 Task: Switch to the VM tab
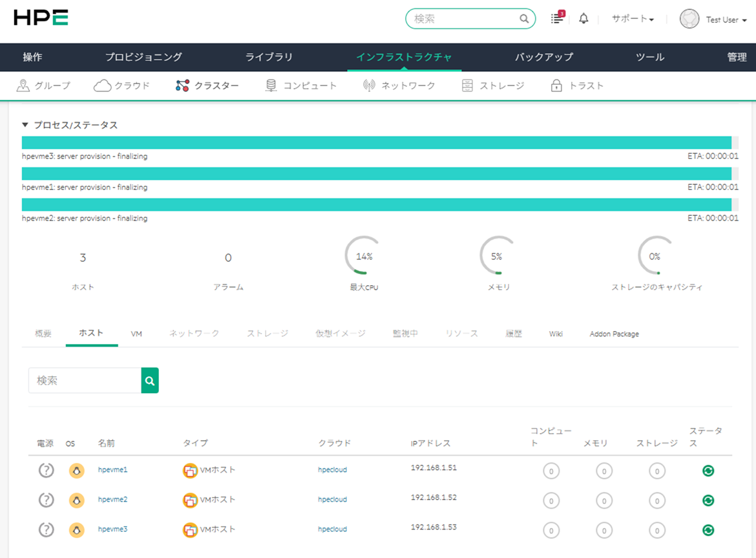tap(136, 334)
